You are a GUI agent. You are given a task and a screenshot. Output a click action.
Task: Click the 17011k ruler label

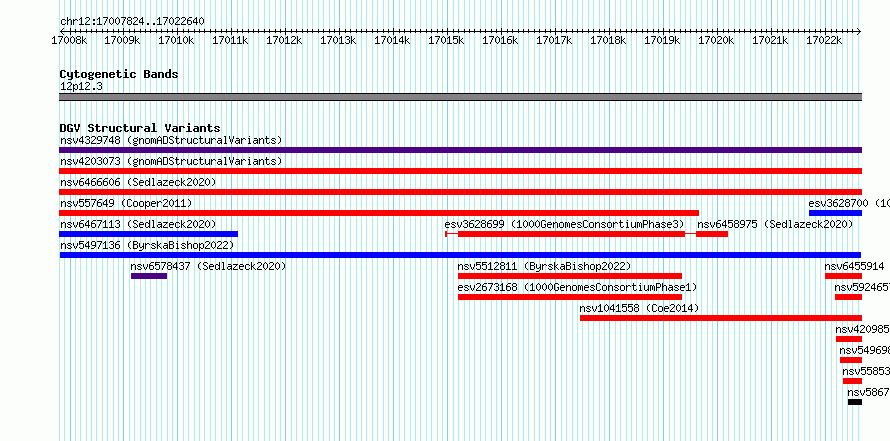(x=230, y=40)
